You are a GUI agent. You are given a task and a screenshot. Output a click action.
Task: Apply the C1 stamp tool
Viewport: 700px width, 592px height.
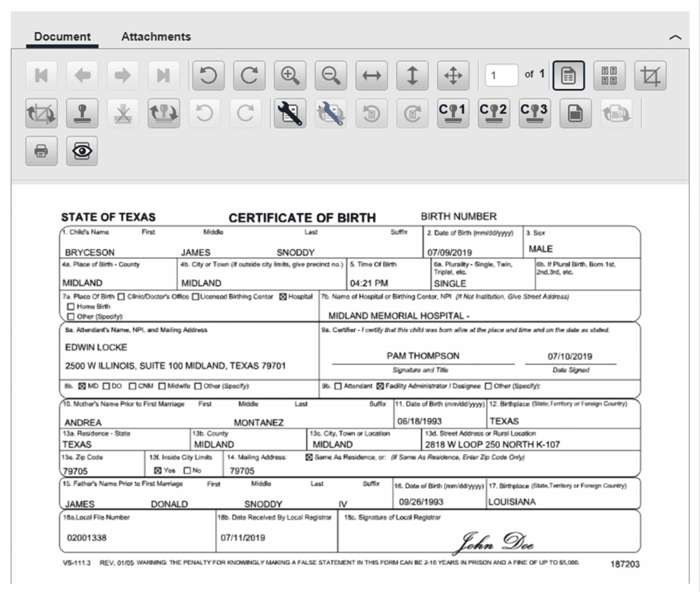point(453,113)
